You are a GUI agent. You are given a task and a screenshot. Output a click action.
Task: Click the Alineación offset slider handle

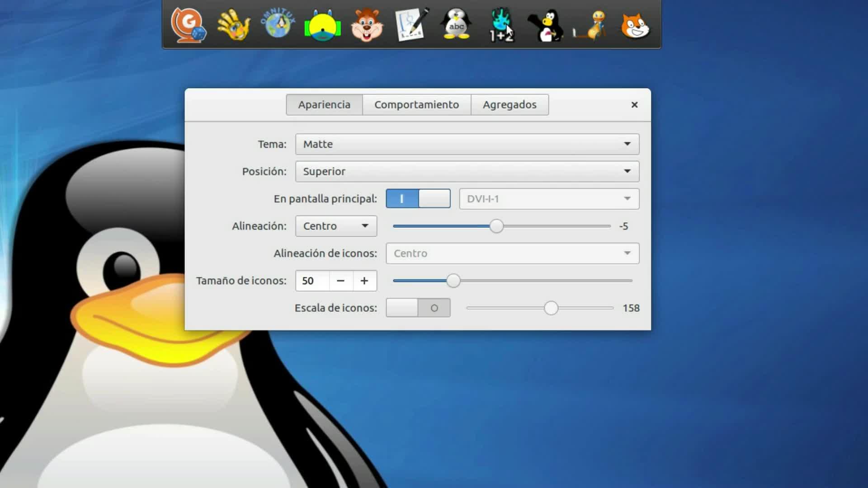point(496,226)
